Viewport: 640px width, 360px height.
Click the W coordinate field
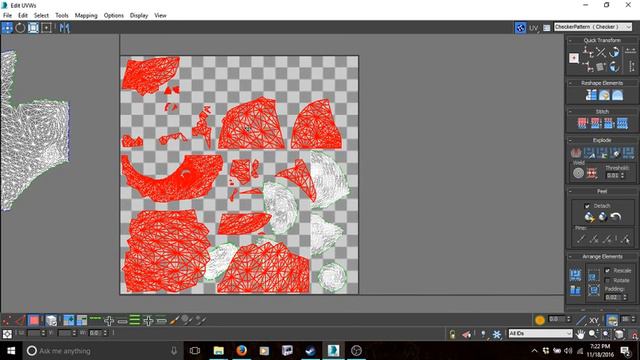[x=96, y=333]
